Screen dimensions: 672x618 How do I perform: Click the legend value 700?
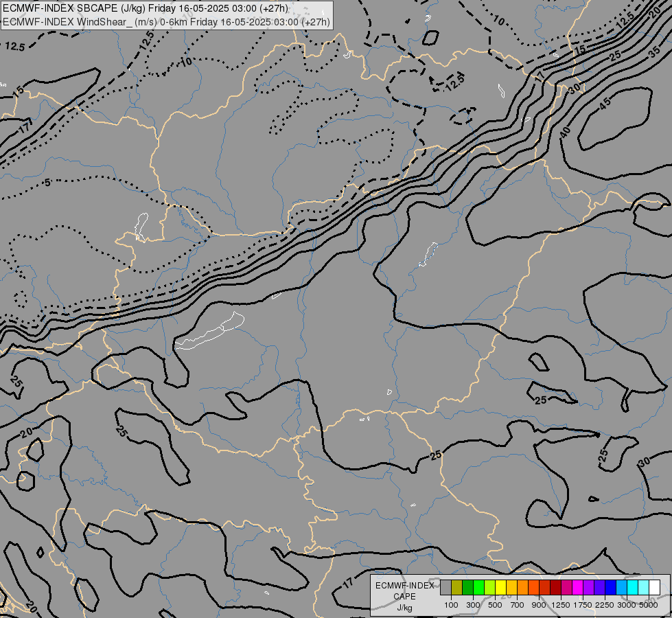click(518, 605)
